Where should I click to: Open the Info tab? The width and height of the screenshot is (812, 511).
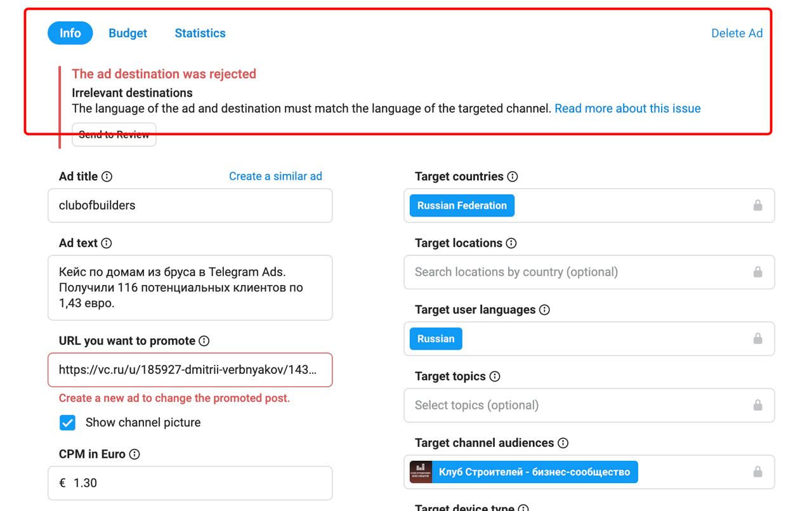pyautogui.click(x=70, y=33)
